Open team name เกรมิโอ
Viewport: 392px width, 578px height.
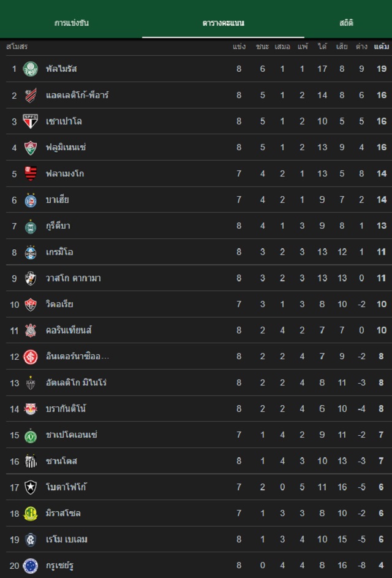[x=60, y=252]
